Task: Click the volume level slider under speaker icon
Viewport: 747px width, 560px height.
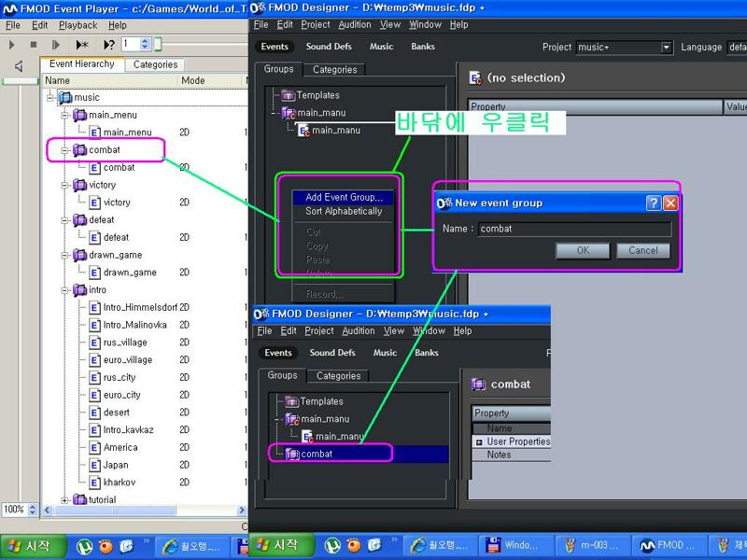Action: pyautogui.click(x=20, y=82)
